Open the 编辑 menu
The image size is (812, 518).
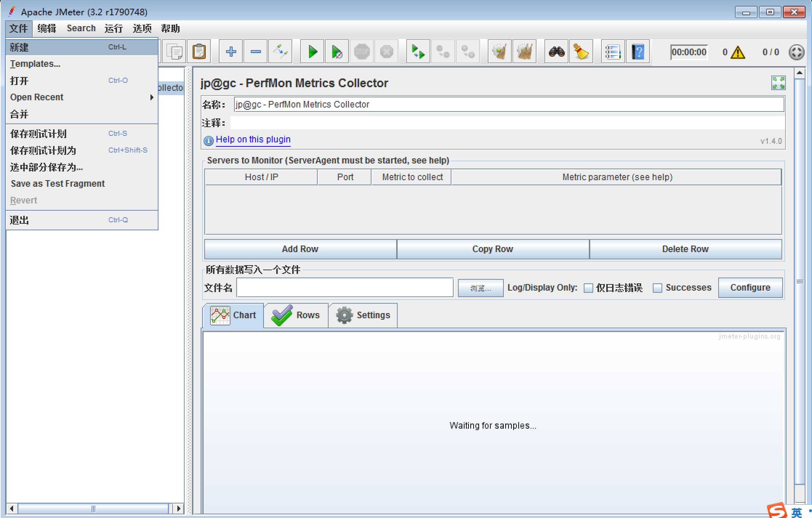tap(47, 28)
